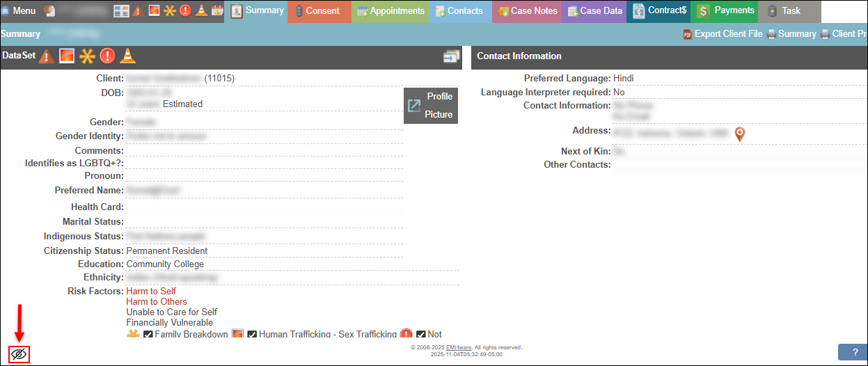Click the warning triangle icon in DataSet header

coord(47,56)
